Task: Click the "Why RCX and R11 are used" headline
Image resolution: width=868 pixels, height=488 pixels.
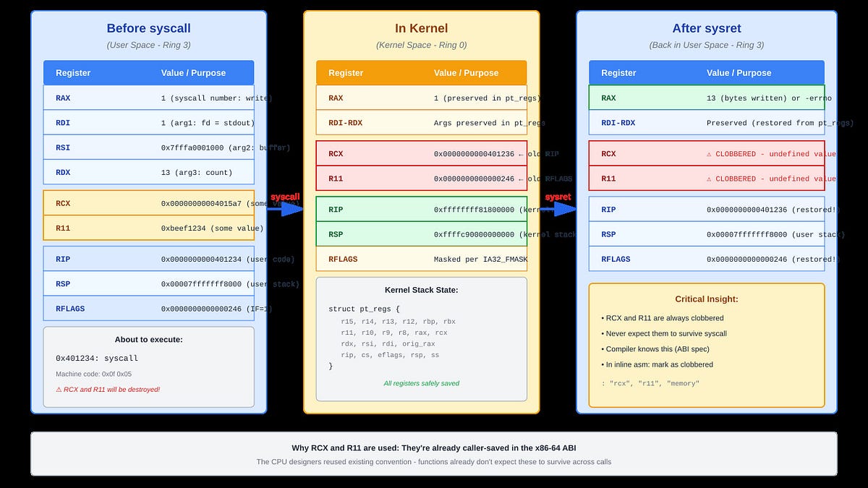Action: point(433,448)
